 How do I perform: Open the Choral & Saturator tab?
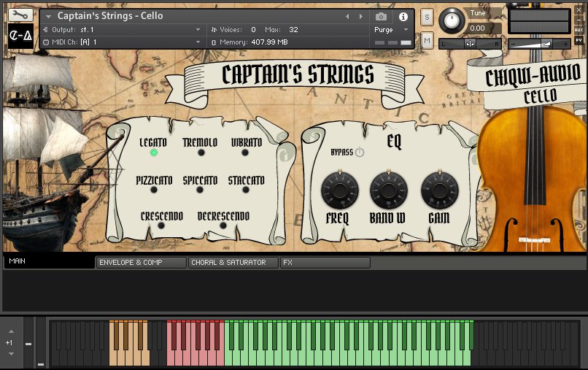click(x=233, y=263)
